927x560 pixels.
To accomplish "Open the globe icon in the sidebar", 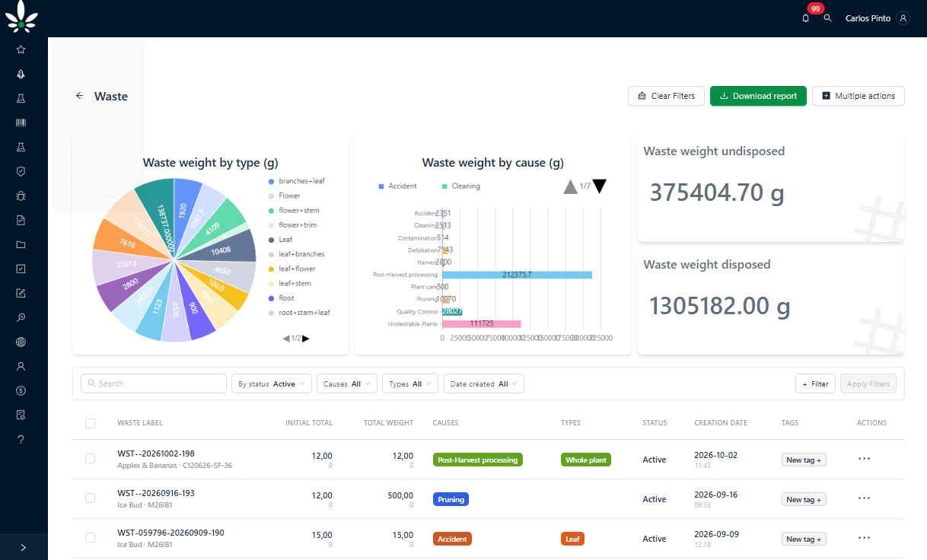I will tap(21, 342).
